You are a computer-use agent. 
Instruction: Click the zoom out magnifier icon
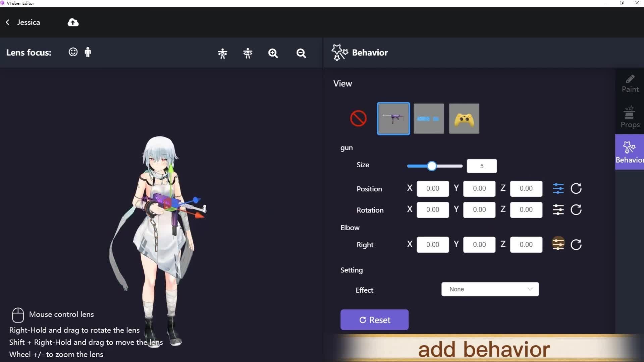click(301, 53)
